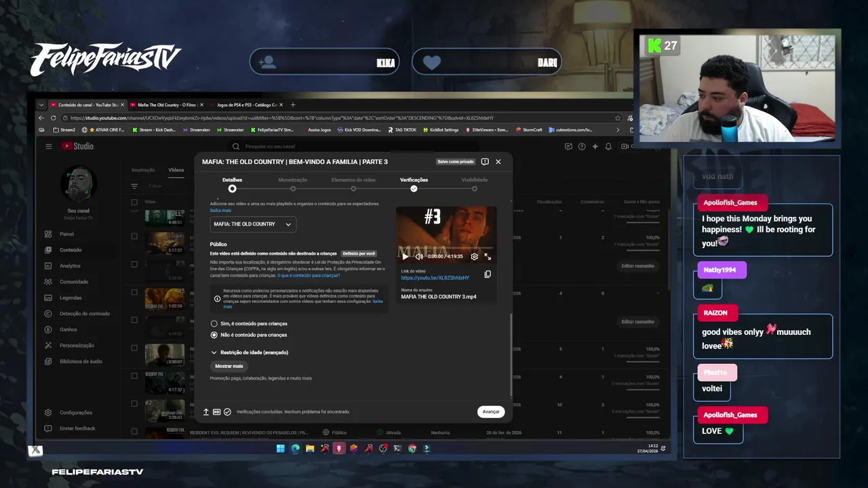Open O que é conteúdo para crianças link
Image resolution: width=868 pixels, height=488 pixels.
[309, 275]
